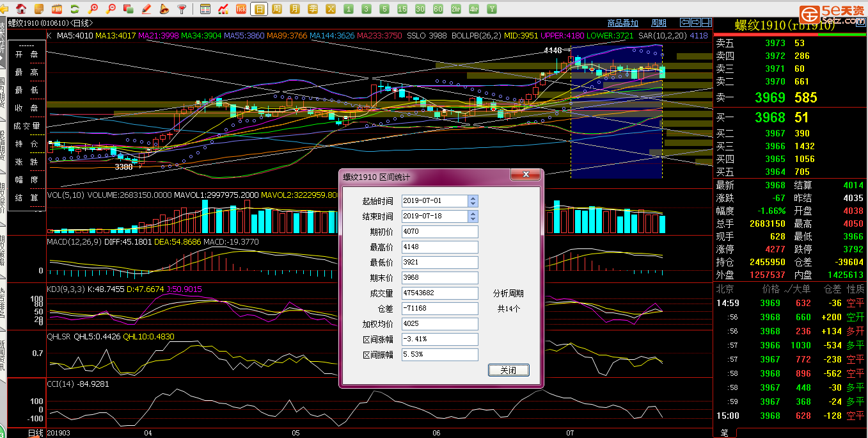Viewport: 868px width, 438px height.
Task: Click the 价格 column header
Action: (x=771, y=289)
